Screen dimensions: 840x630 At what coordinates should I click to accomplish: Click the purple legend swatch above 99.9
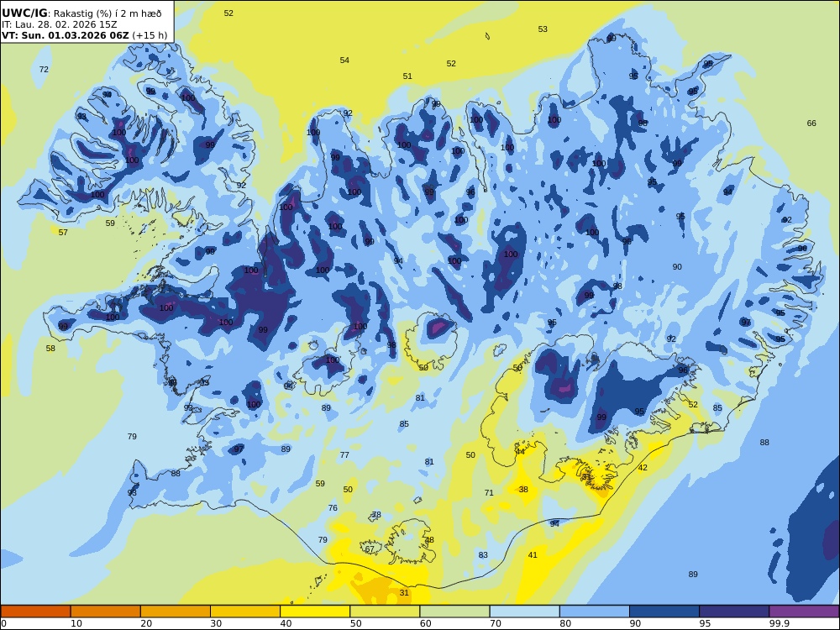(x=804, y=612)
